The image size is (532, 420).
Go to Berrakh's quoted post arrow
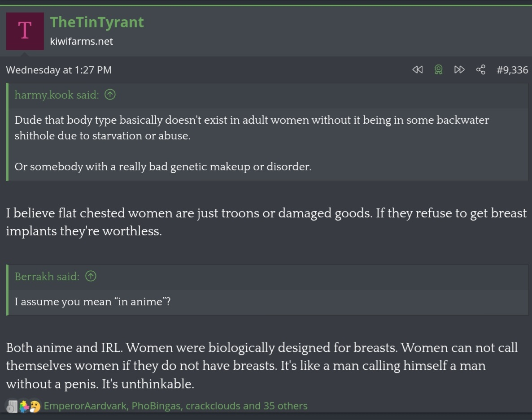pyautogui.click(x=91, y=276)
